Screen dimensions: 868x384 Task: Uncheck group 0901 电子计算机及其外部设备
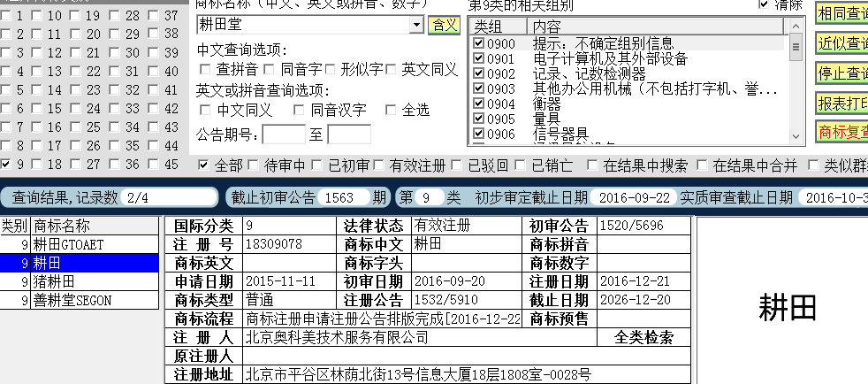point(479,58)
